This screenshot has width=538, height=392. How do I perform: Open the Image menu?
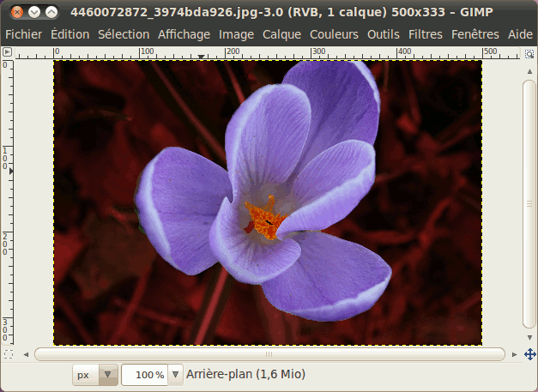click(x=237, y=34)
